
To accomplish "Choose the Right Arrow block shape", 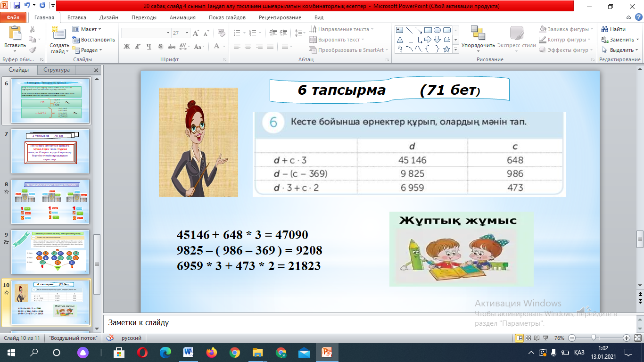I will tap(428, 39).
